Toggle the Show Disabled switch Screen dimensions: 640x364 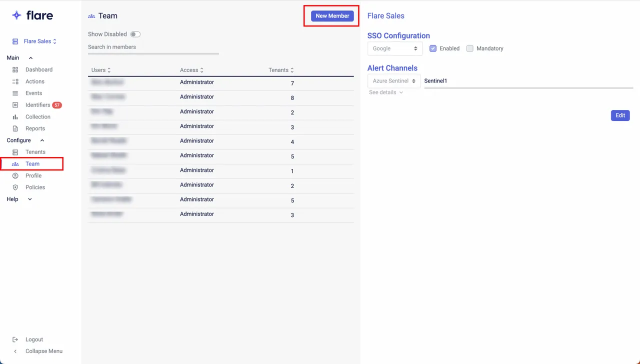point(135,34)
